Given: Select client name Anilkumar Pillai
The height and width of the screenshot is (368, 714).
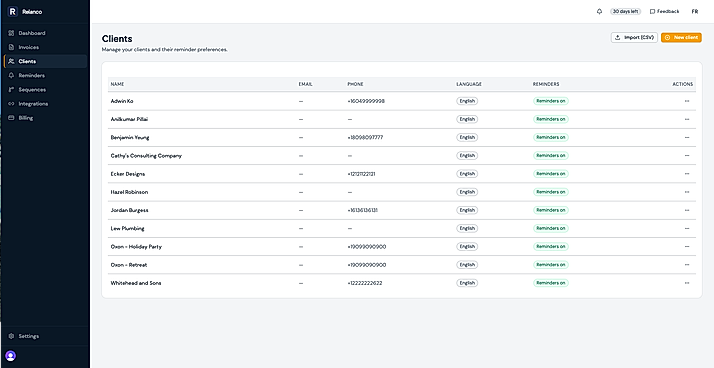Looking at the screenshot, I should [x=129, y=119].
